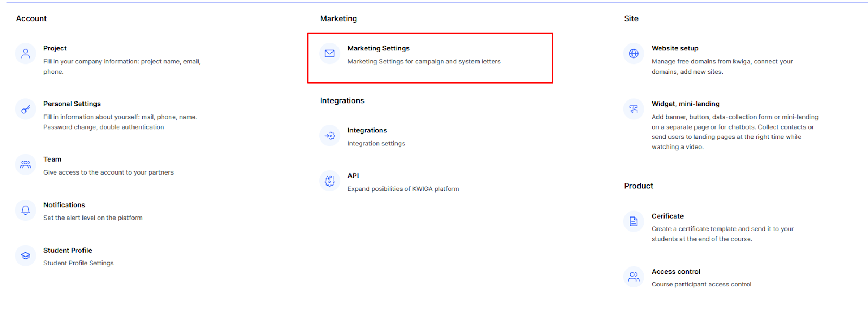The image size is (868, 326).
Task: Click the Marketing Settings envelope icon
Action: click(329, 54)
